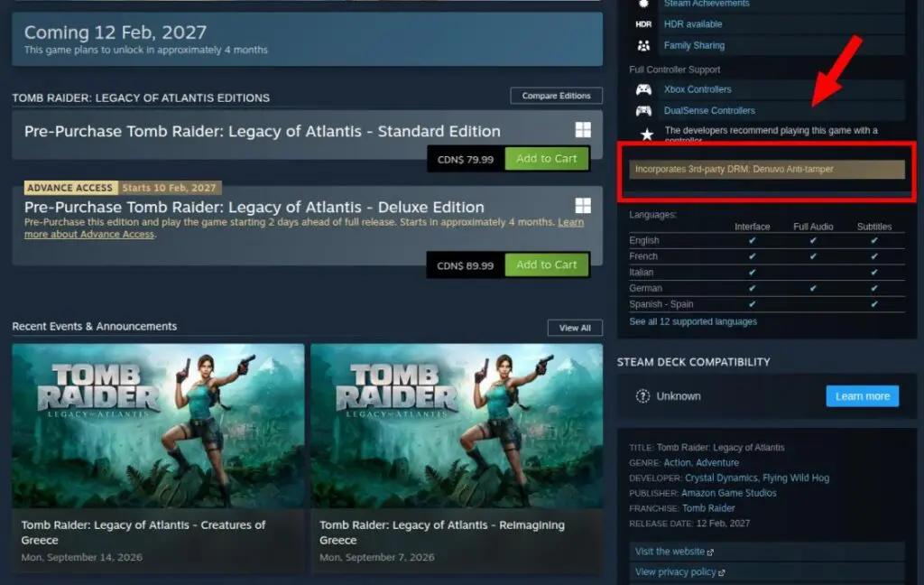View All recent events and announcements
The image size is (924, 585).
[575, 328]
